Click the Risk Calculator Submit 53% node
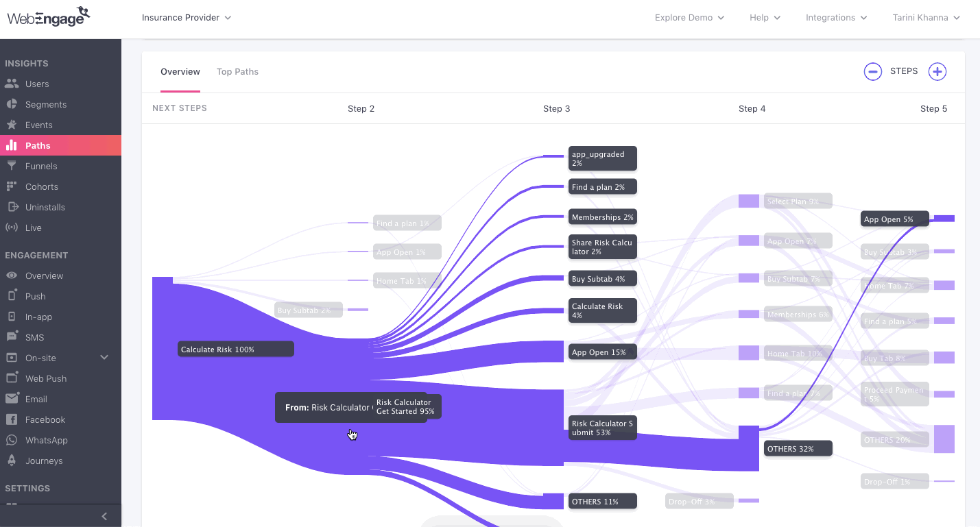 click(602, 428)
